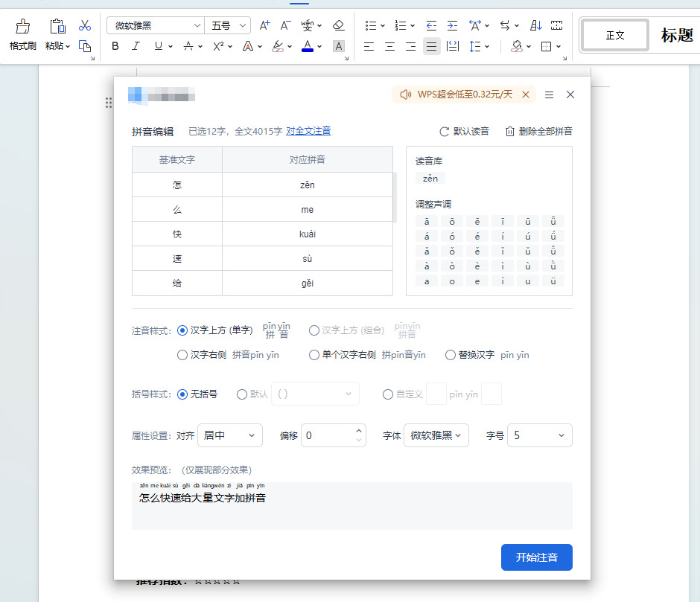Select 汉字右侧 annotation style radio
Screen dimensions: 700x602
coord(182,355)
